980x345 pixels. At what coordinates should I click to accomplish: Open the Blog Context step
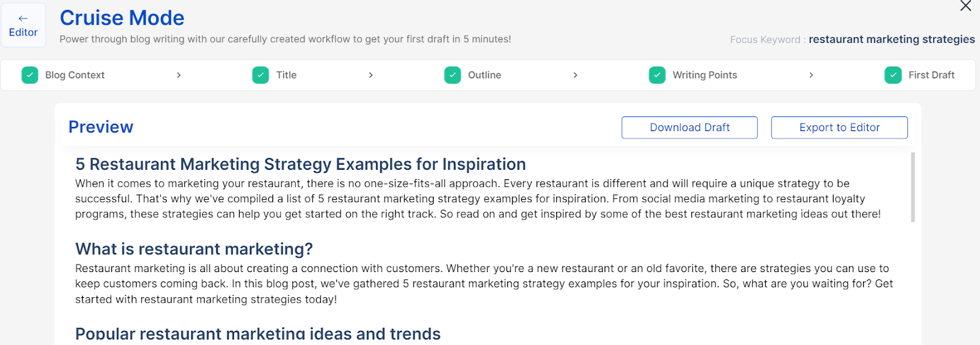75,75
